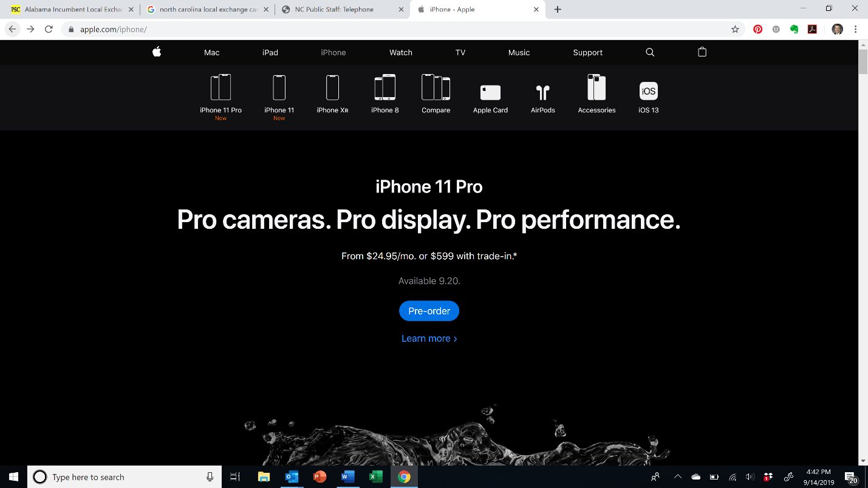
Task: Open the shopping bag icon
Action: tap(702, 52)
